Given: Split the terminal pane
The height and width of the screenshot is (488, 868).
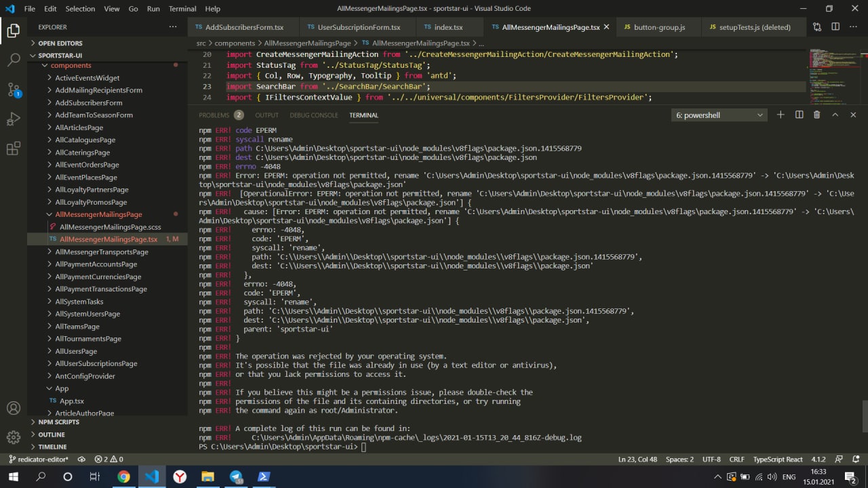Looking at the screenshot, I should pos(799,115).
